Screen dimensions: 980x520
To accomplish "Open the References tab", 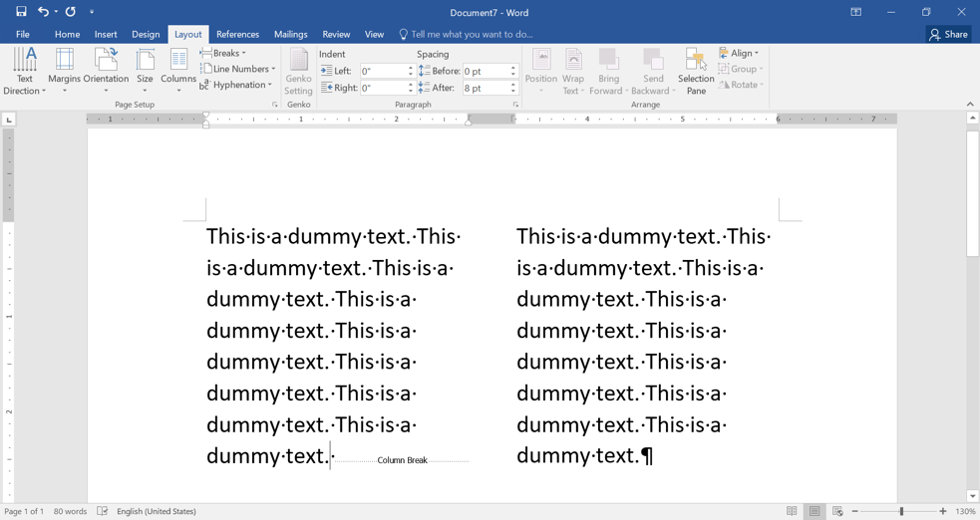I will [237, 34].
